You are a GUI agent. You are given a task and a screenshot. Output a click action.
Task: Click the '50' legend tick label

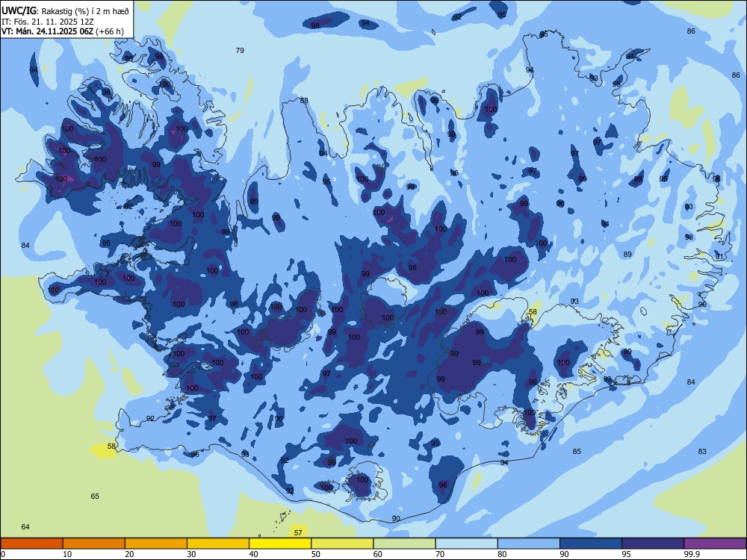pyautogui.click(x=316, y=554)
